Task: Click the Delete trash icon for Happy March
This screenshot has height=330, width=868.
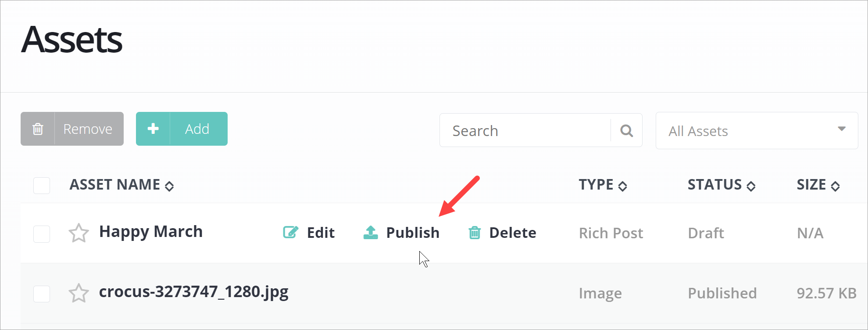Action: [475, 232]
